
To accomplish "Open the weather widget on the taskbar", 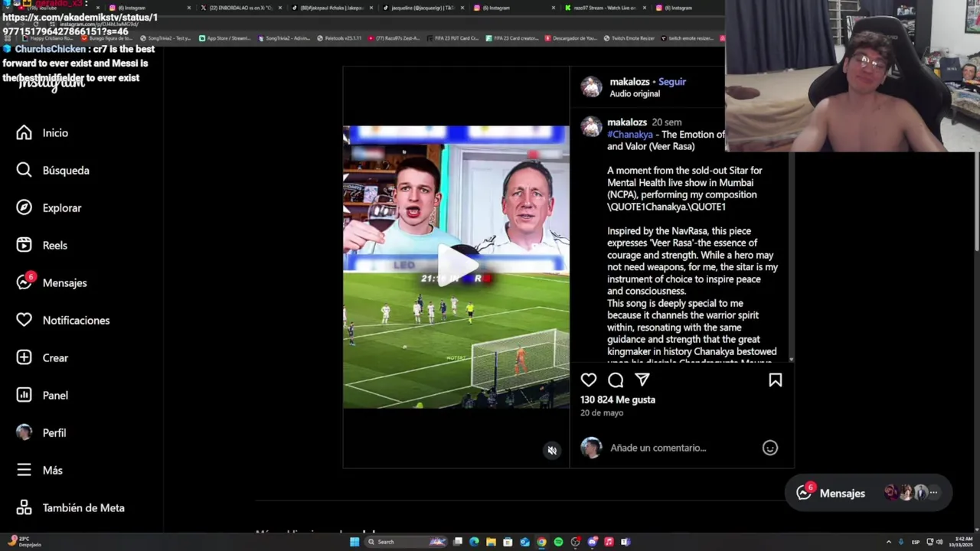I will coord(24,542).
